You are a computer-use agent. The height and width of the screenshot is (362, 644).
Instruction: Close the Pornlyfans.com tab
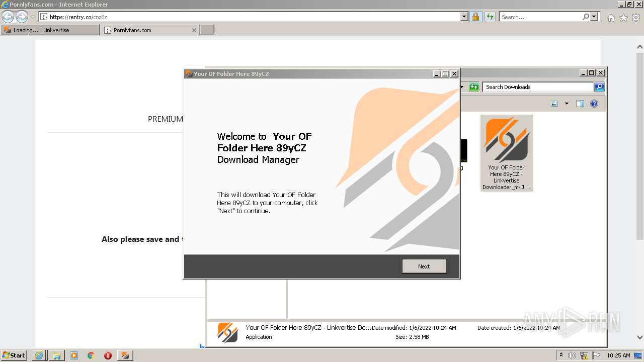194,30
